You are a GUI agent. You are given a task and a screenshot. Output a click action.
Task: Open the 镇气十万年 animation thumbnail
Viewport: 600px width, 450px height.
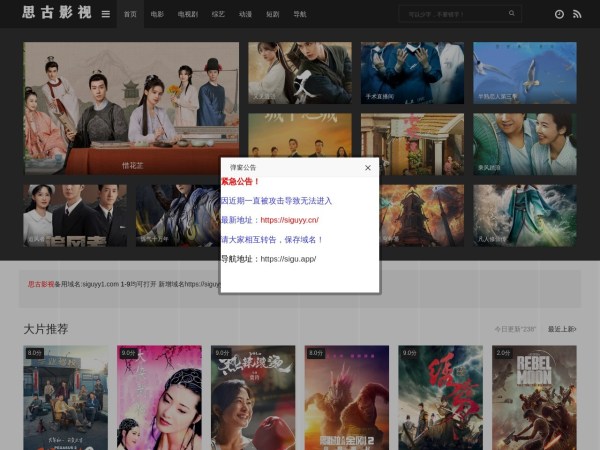click(178, 216)
